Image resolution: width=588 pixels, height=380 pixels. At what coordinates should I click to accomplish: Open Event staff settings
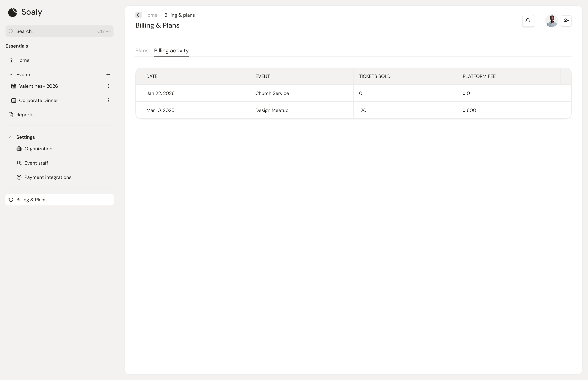point(36,163)
